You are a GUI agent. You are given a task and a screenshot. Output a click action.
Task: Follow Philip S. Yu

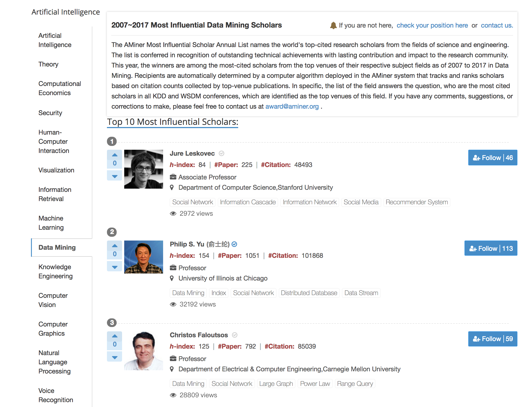tap(491, 248)
